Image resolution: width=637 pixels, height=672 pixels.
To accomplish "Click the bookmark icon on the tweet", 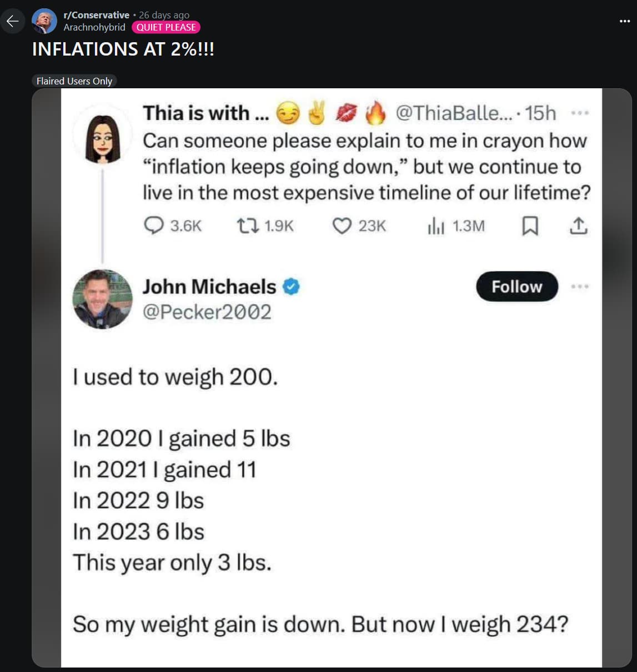I will [x=530, y=225].
